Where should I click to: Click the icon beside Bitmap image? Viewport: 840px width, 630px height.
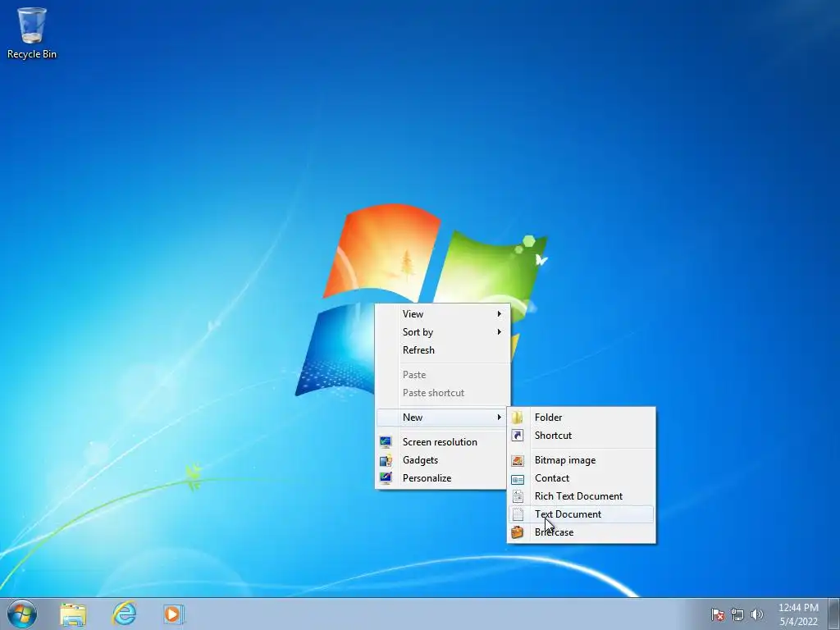click(518, 460)
